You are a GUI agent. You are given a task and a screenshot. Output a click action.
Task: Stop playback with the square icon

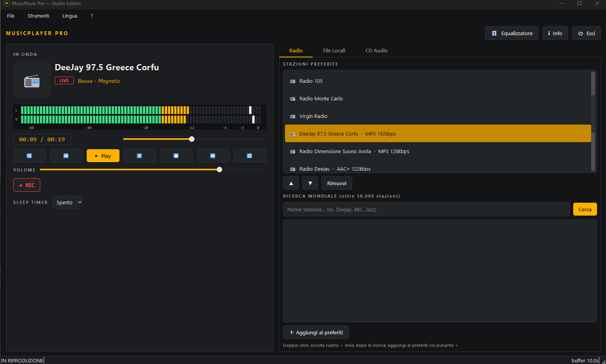tap(176, 156)
